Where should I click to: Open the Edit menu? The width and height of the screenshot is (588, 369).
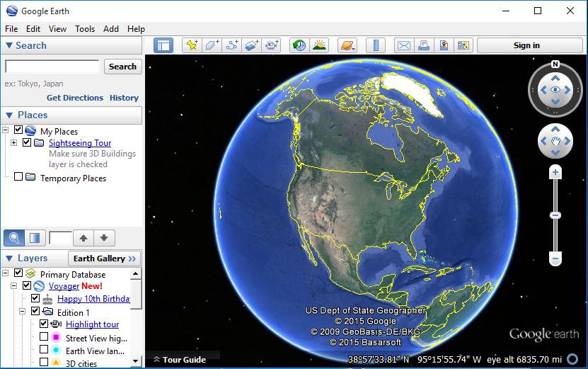[33, 29]
